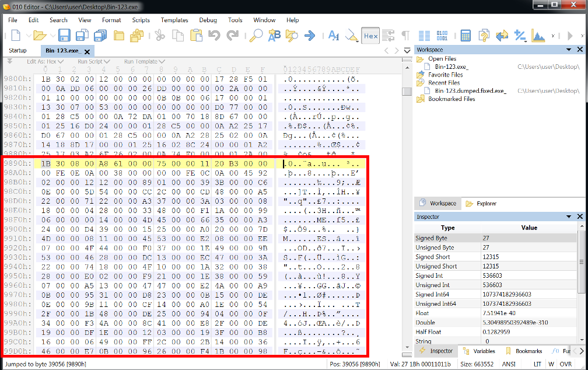Open the Histogram tool icon
The width and height of the screenshot is (588, 370).
point(538,36)
